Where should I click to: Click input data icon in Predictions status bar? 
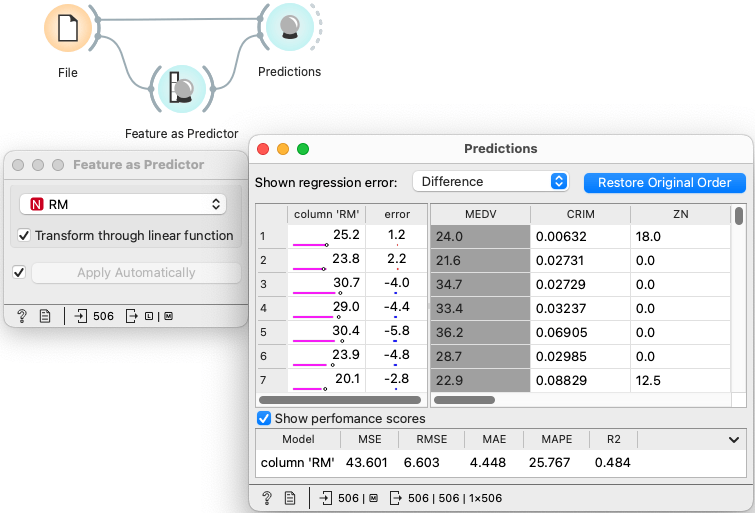click(x=326, y=497)
